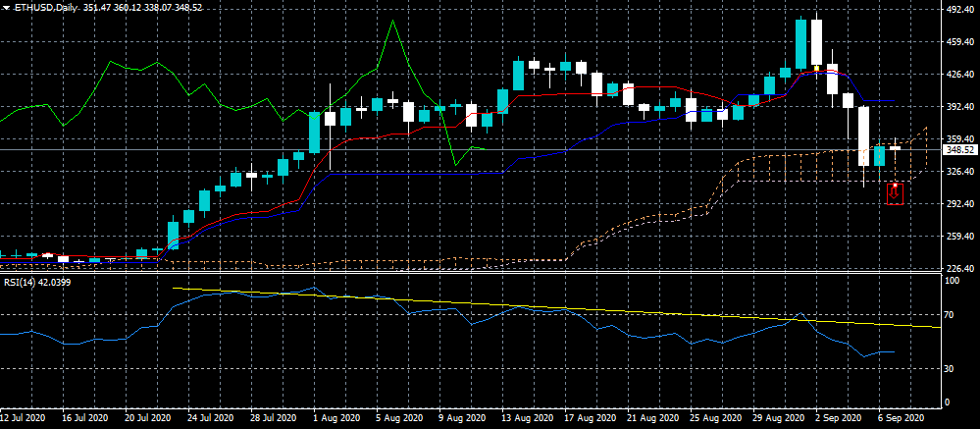The height and width of the screenshot is (429, 980).
Task: Click the current price tag 348.52
Action: 957,150
